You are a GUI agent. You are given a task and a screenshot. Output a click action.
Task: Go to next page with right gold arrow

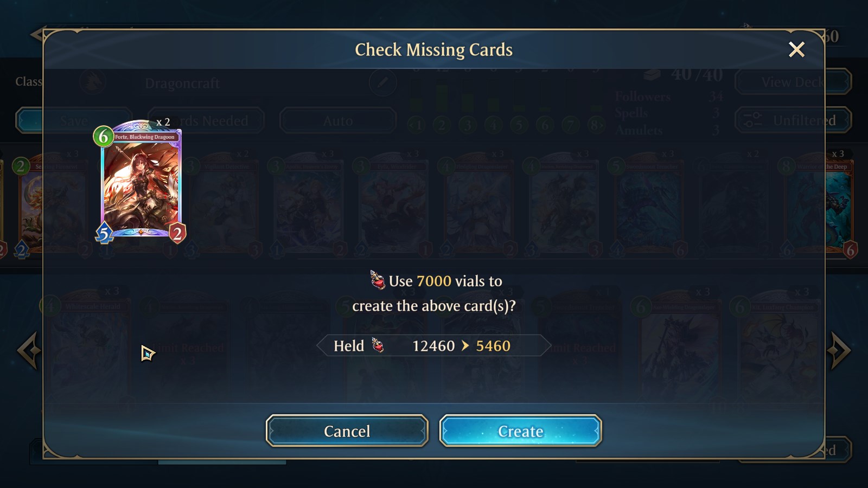click(x=839, y=350)
